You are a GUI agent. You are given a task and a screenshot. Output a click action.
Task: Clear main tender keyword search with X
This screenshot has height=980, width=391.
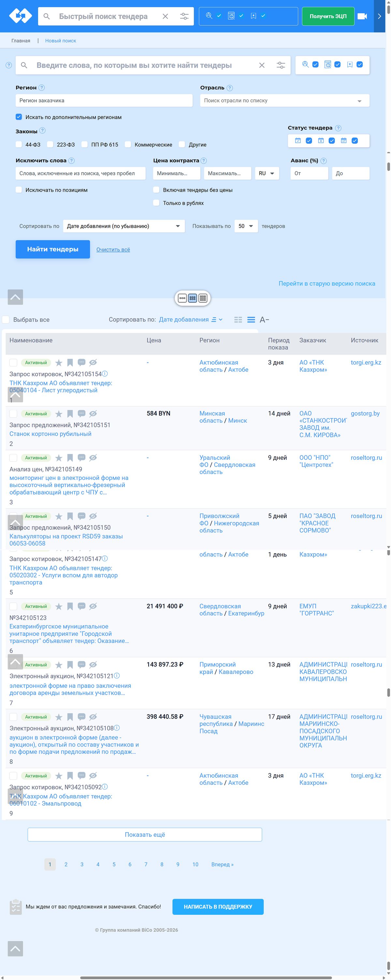262,66
